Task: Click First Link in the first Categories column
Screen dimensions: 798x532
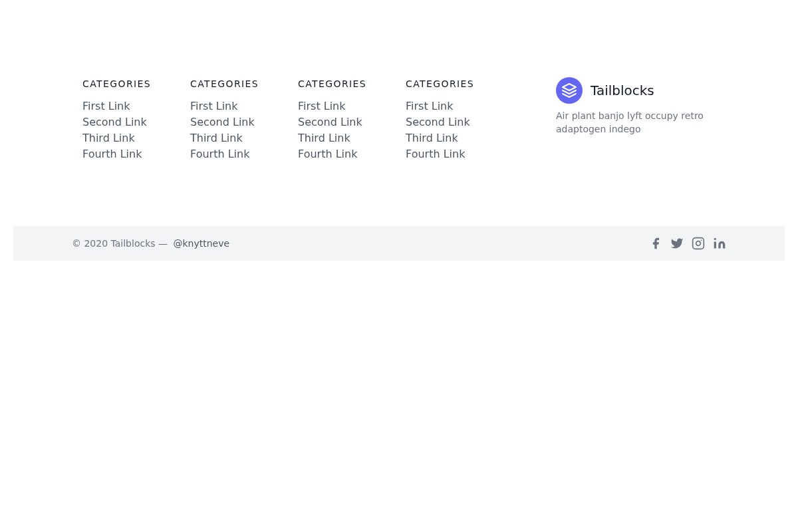Action: tap(106, 106)
